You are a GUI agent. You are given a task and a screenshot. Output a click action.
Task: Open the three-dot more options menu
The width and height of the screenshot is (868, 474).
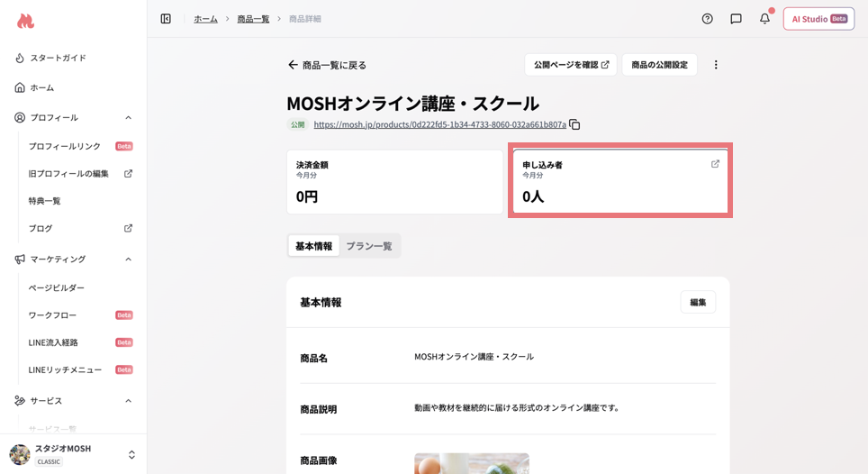tap(715, 65)
